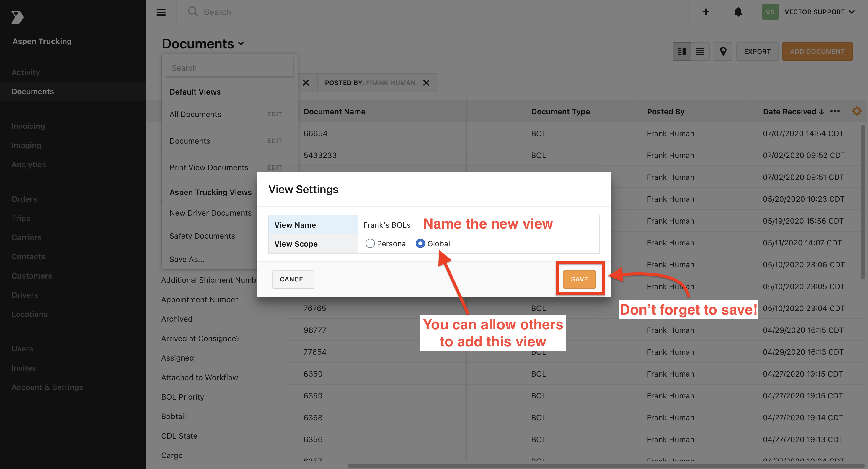Open the notifications bell
Viewport: 868px width, 469px height.
738,12
